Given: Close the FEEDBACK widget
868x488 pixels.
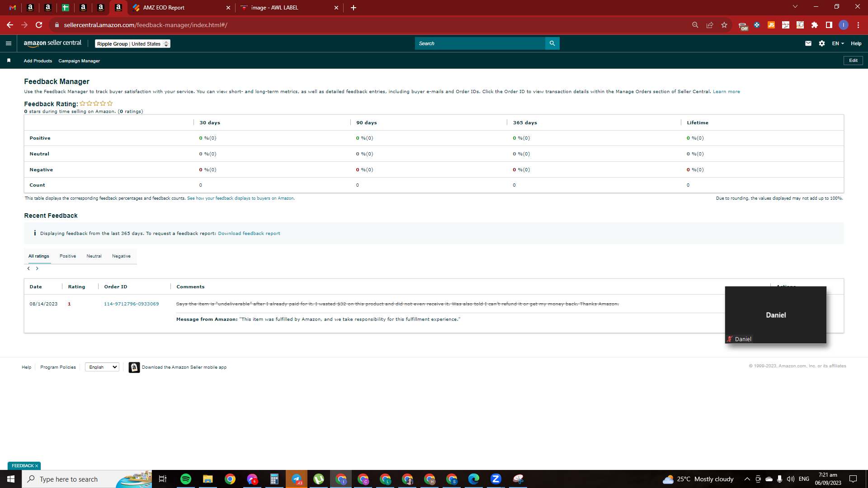Looking at the screenshot, I should tap(37, 466).
